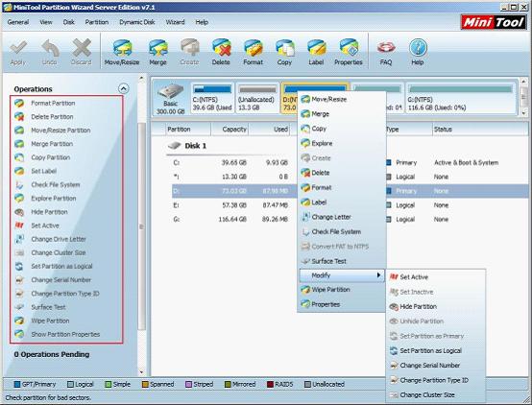Click Change Cluster Size in Operations panel

click(x=59, y=252)
